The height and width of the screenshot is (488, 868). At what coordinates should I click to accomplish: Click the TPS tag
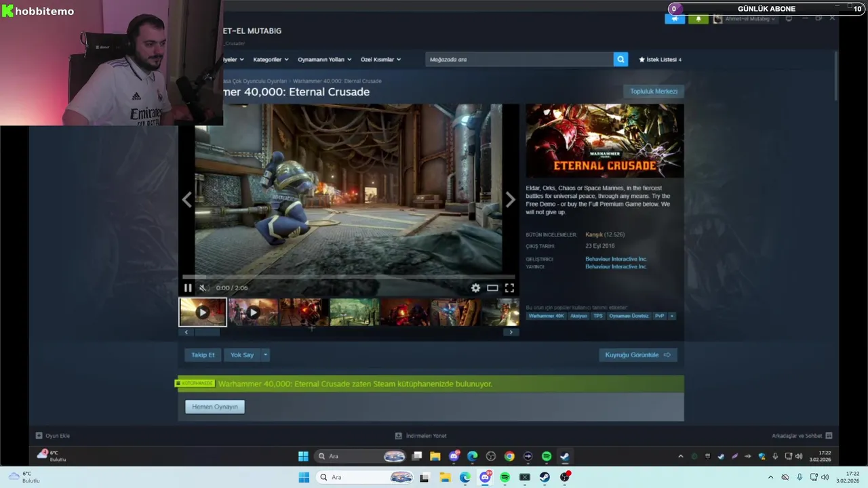pos(598,316)
